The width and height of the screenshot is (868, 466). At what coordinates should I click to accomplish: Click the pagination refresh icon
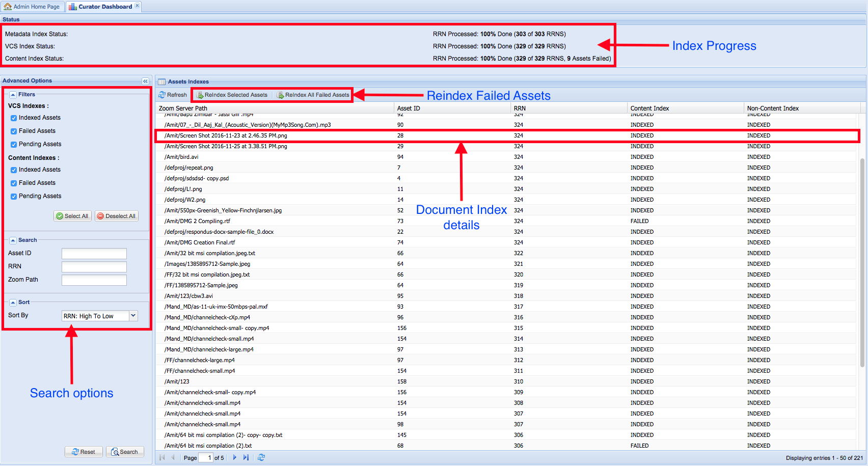point(261,457)
